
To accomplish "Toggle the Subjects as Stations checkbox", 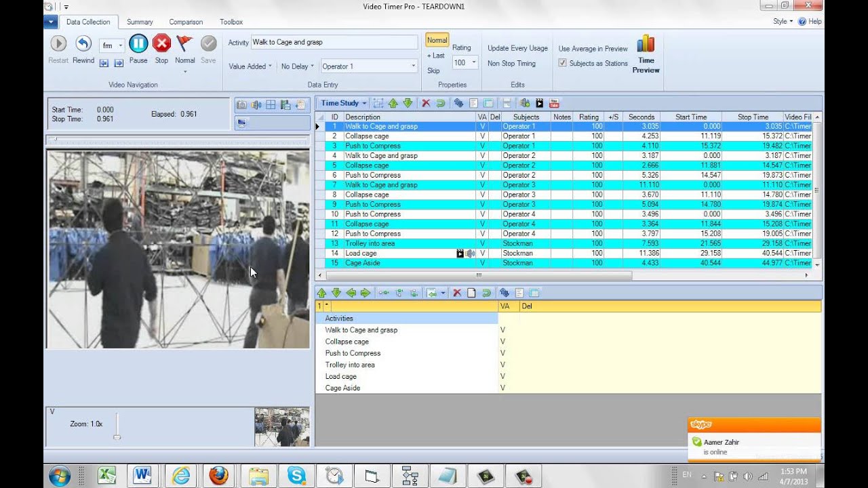I will tap(562, 63).
